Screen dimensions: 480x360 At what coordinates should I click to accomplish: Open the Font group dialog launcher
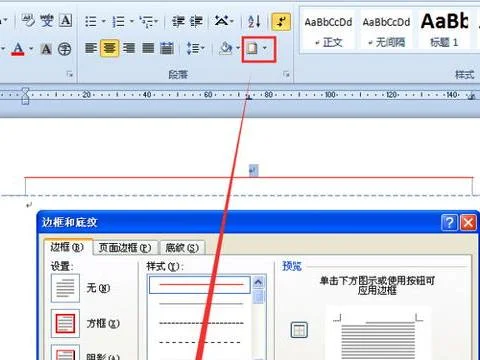click(70, 75)
